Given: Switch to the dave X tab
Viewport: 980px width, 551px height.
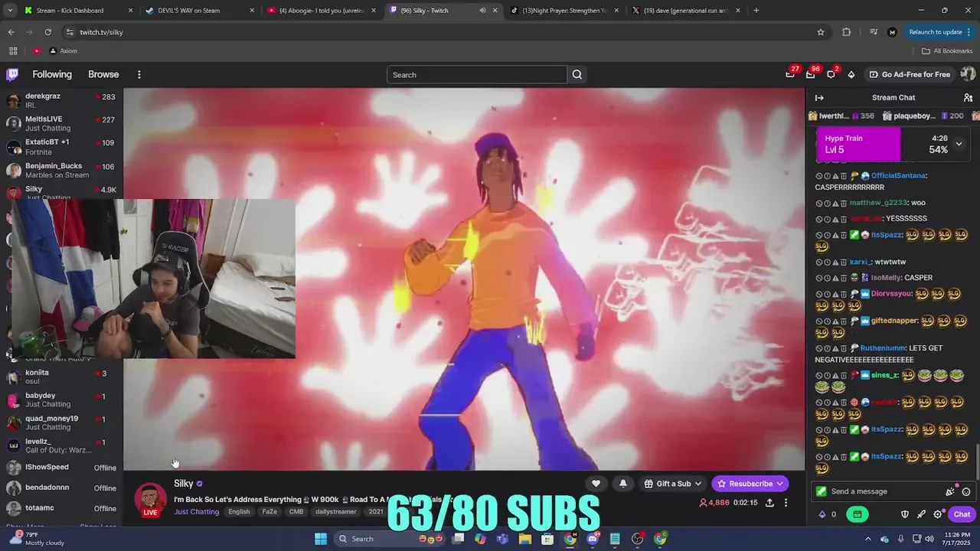Looking at the screenshot, I should [686, 11].
